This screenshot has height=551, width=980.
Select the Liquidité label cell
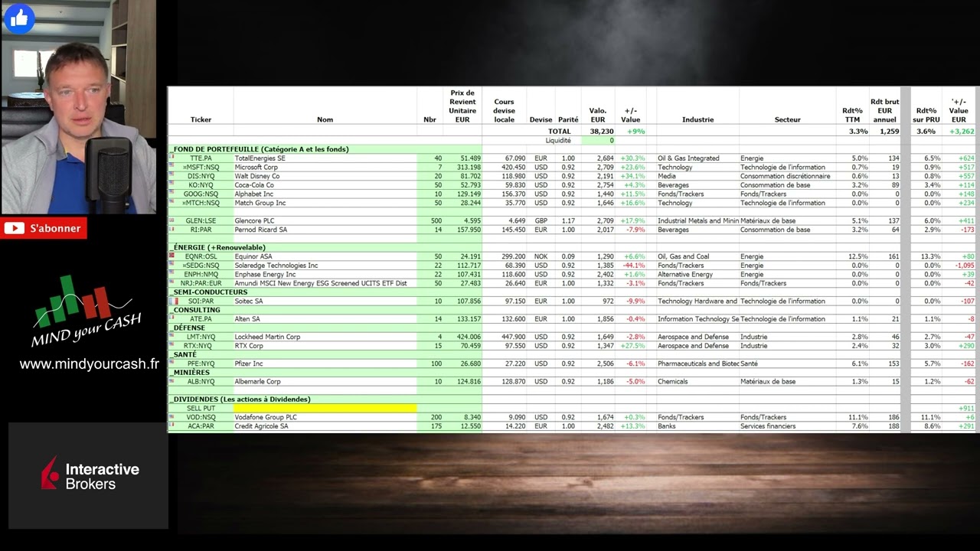[558, 141]
